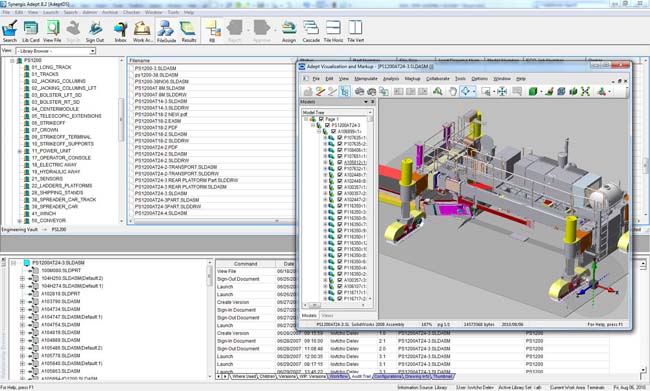Click the Sign Out document icon
The image size is (650, 391).
click(x=95, y=32)
